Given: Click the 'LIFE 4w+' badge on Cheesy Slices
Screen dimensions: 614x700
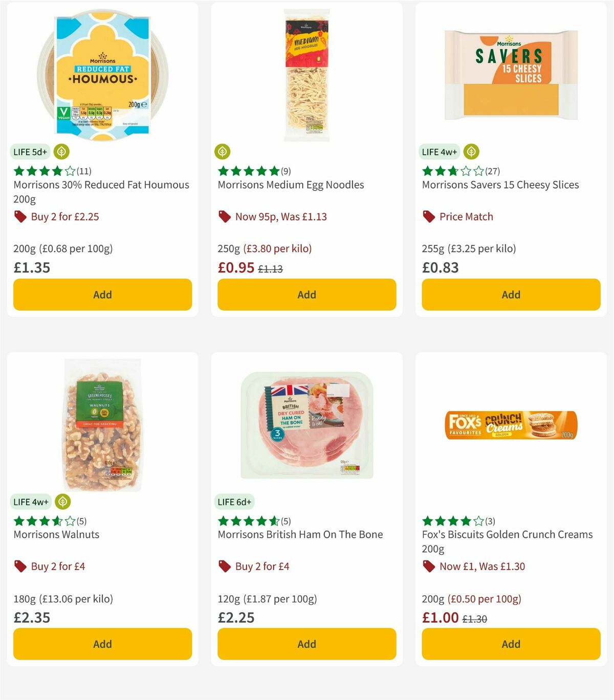Looking at the screenshot, I should click(439, 152).
